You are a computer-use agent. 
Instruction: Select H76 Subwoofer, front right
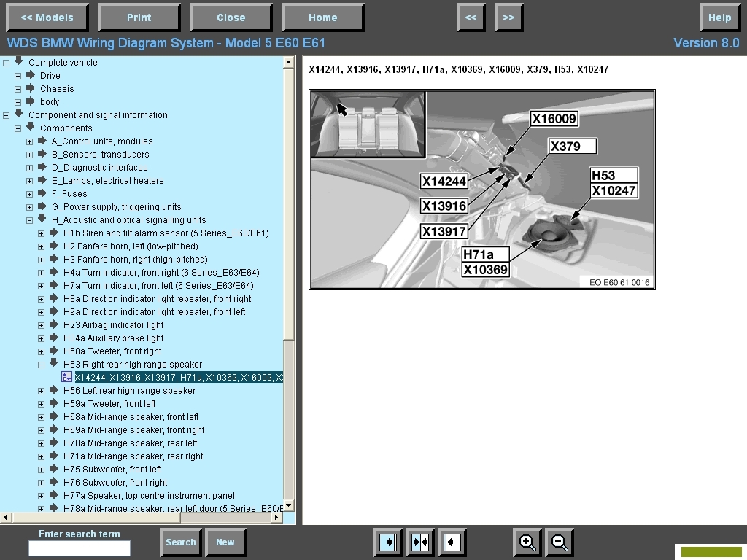coord(115,483)
